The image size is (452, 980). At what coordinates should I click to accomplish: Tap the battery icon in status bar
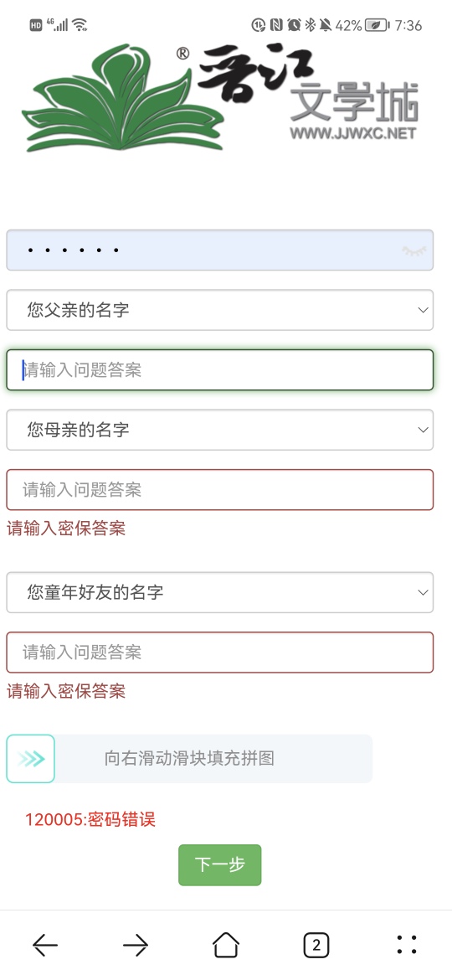(x=376, y=25)
